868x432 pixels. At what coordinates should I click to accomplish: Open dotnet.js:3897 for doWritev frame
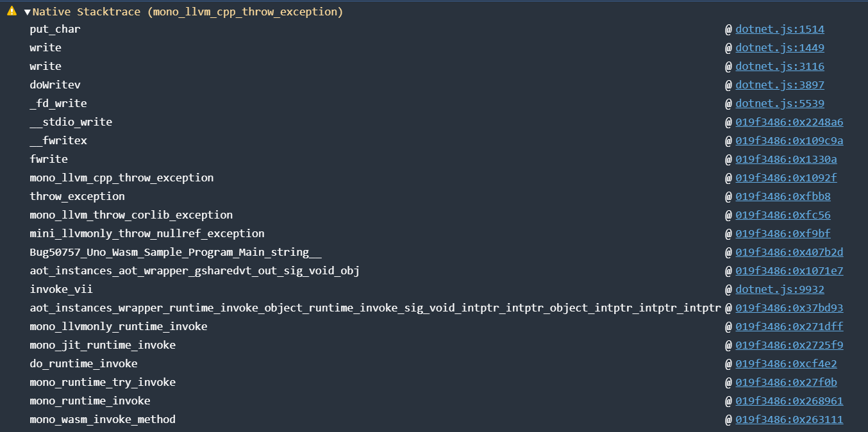pos(780,84)
